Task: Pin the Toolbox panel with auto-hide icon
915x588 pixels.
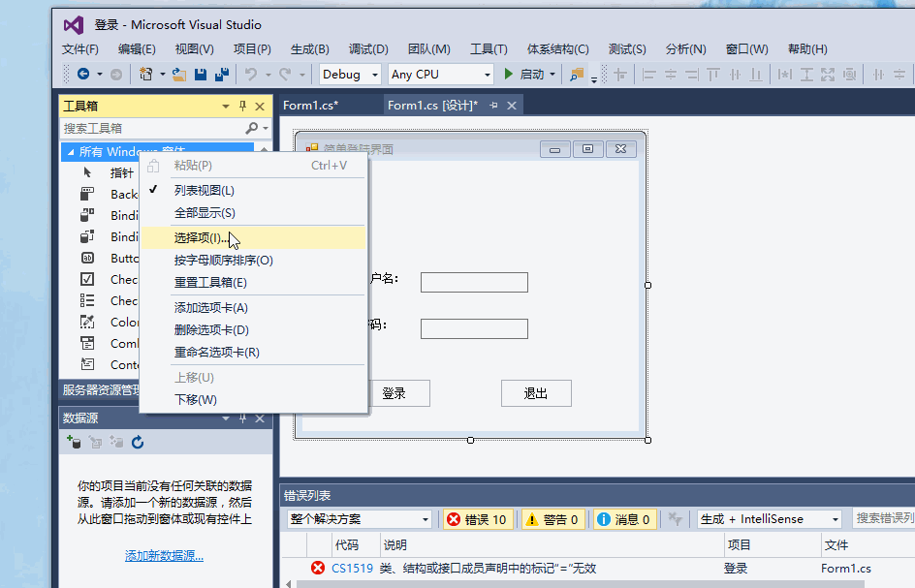Action: pos(242,106)
